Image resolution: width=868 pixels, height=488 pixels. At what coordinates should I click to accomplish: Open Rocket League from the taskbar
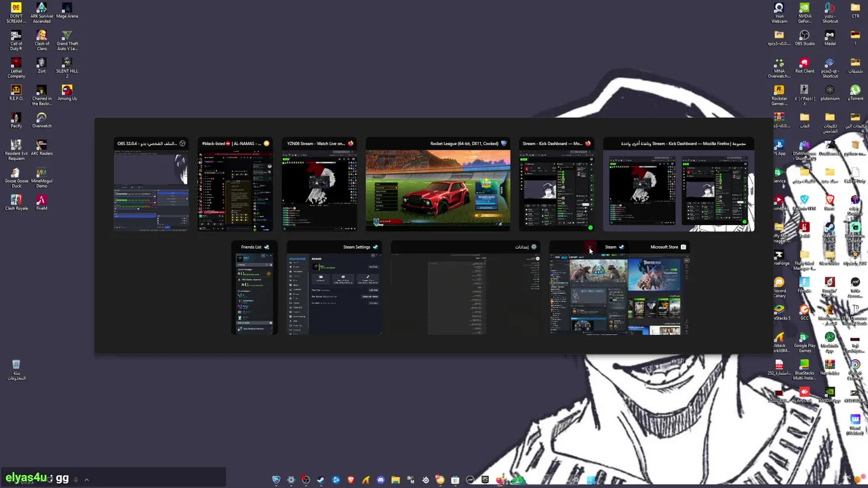276,480
